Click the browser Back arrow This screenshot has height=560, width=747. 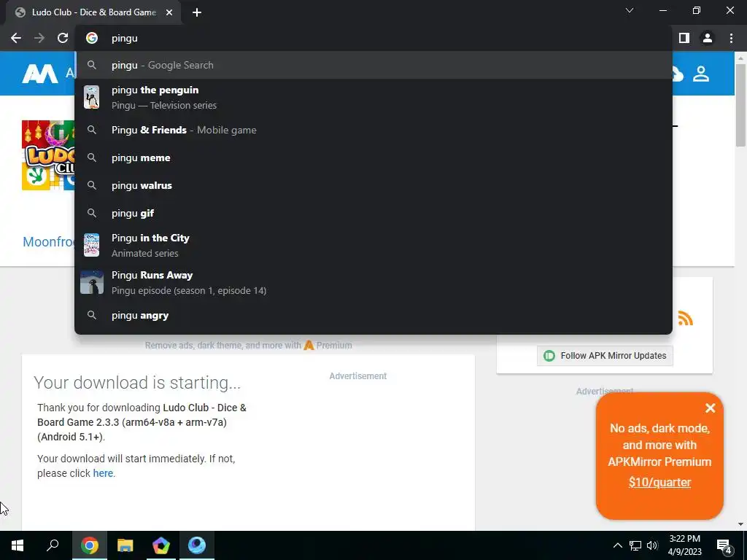[x=16, y=38]
